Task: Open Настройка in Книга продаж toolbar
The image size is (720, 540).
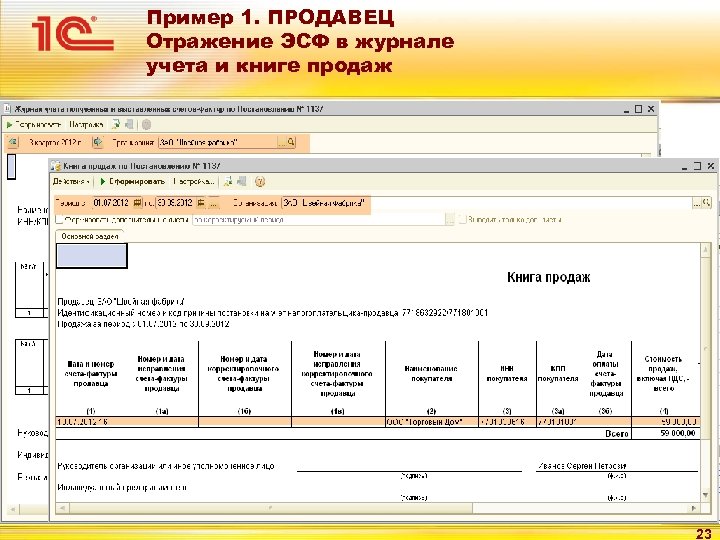Action: click(x=193, y=182)
